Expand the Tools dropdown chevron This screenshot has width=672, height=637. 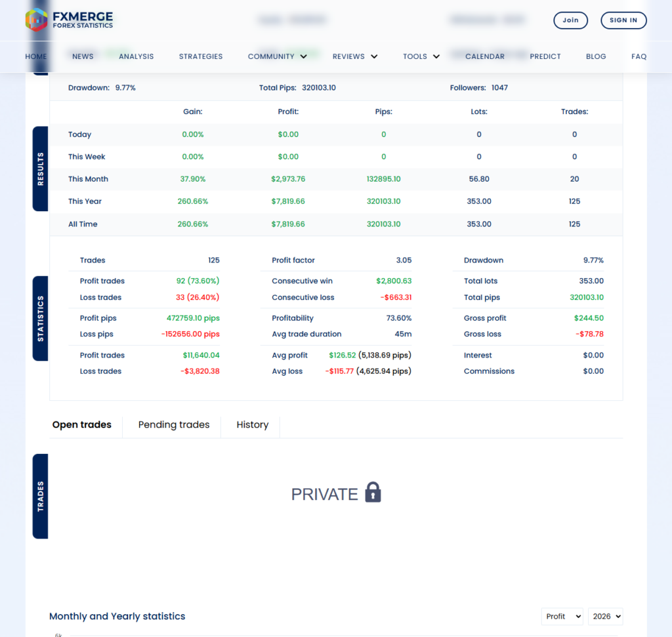(x=436, y=56)
